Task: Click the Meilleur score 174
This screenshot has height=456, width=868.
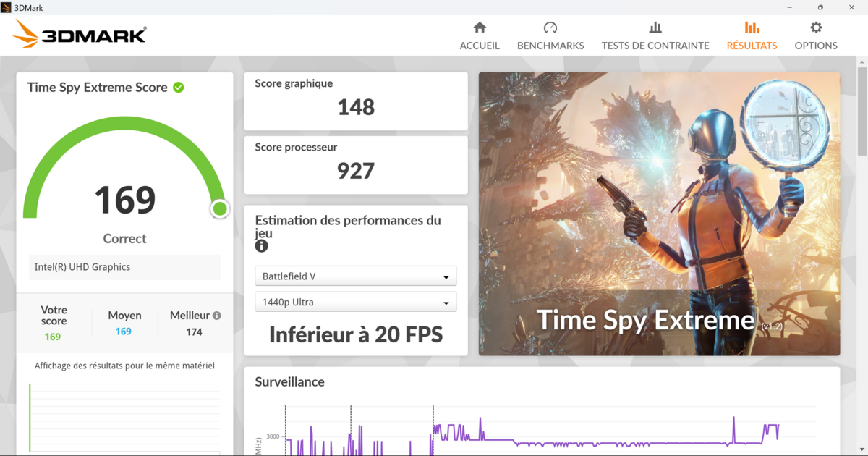Action: [x=194, y=332]
